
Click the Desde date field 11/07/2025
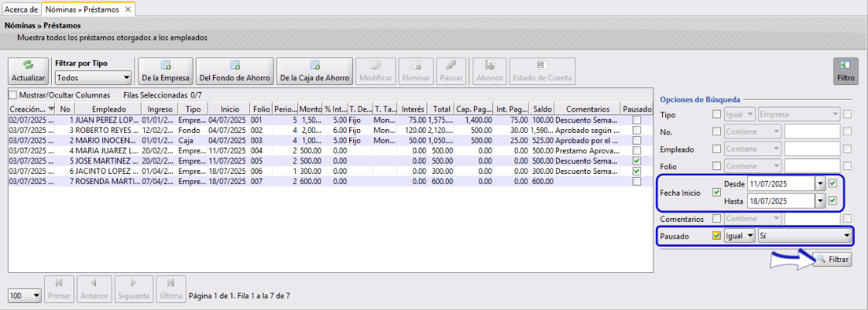click(x=781, y=183)
